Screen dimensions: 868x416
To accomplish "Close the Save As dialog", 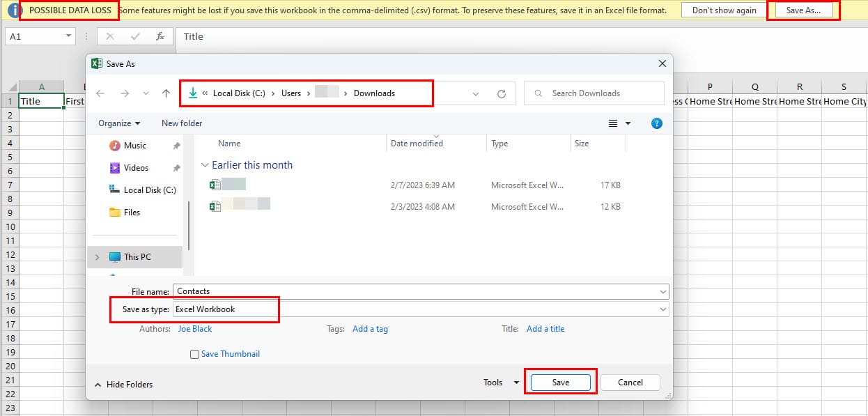I will click(662, 63).
